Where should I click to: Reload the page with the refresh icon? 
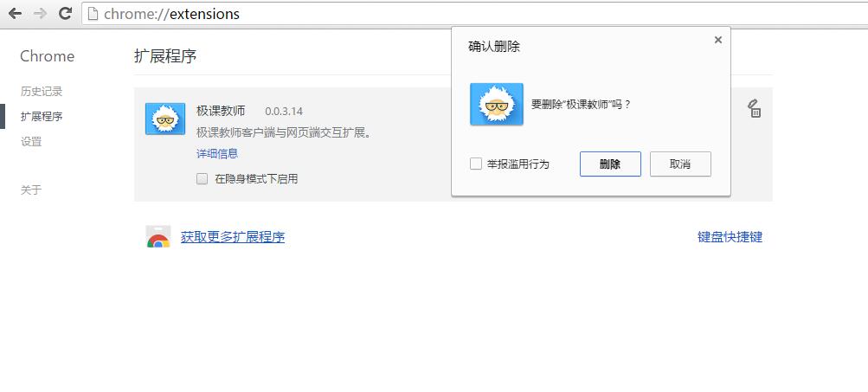pos(65,13)
